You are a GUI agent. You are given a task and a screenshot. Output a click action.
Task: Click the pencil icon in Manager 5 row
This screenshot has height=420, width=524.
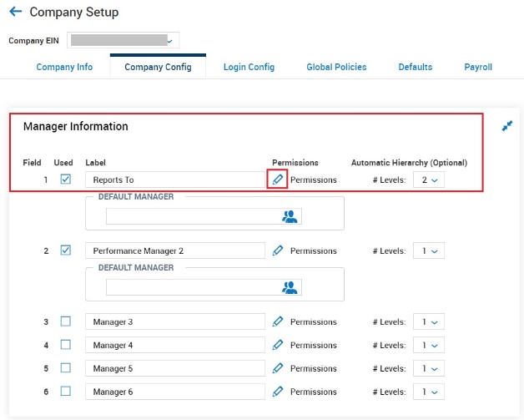point(278,368)
